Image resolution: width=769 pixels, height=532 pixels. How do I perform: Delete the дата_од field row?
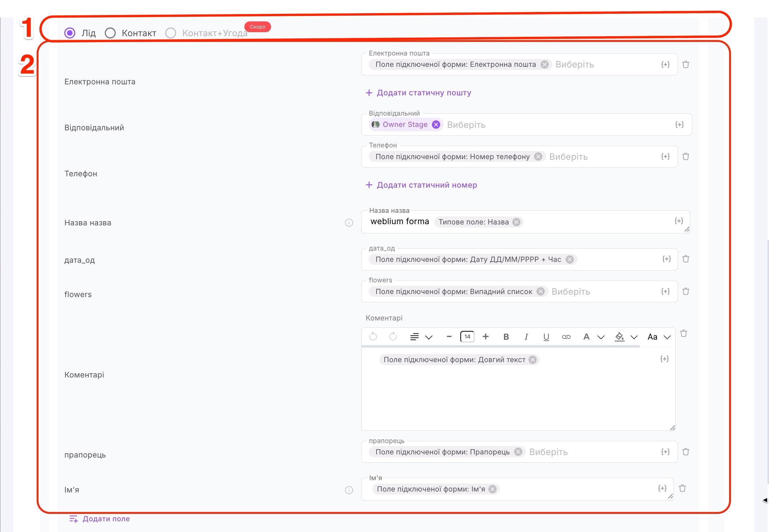[x=686, y=259]
